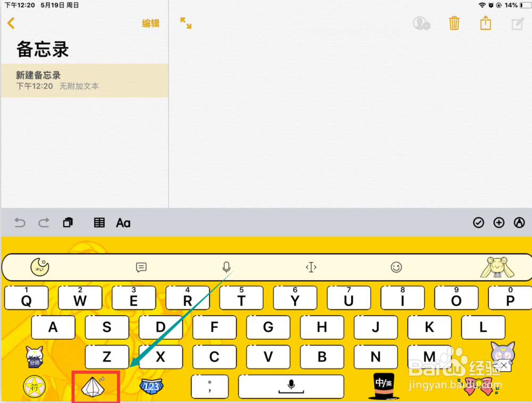The height and width of the screenshot is (403, 532).
Task: Expand note to full screen arrows
Action: [186, 23]
